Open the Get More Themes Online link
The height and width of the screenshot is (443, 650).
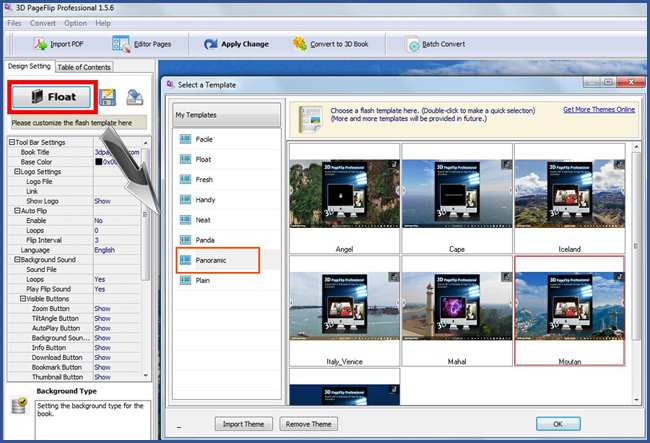click(599, 109)
